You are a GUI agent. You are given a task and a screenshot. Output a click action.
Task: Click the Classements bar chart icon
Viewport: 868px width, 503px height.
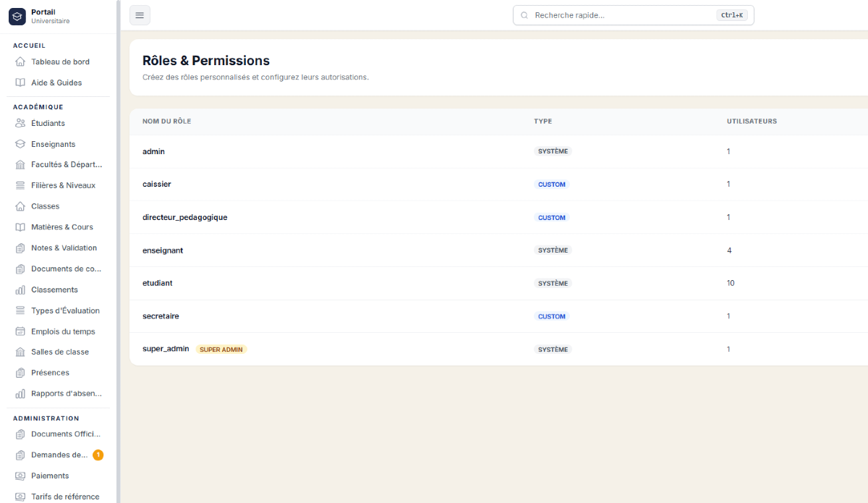pyautogui.click(x=20, y=289)
